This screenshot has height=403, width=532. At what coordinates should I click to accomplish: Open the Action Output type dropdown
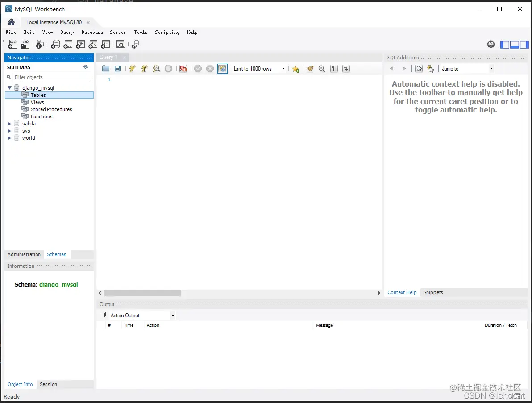click(x=173, y=315)
